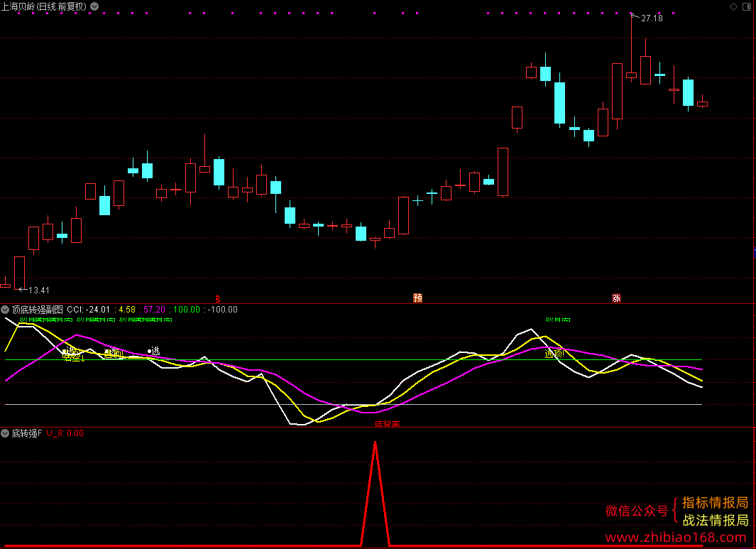Select the yellow 4.58 indicator value

tap(127, 310)
